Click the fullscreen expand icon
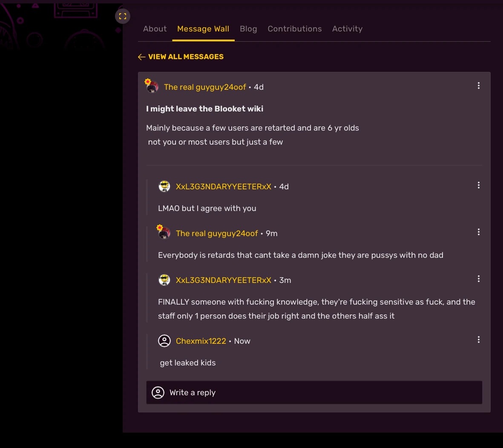The width and height of the screenshot is (503, 448). (123, 16)
